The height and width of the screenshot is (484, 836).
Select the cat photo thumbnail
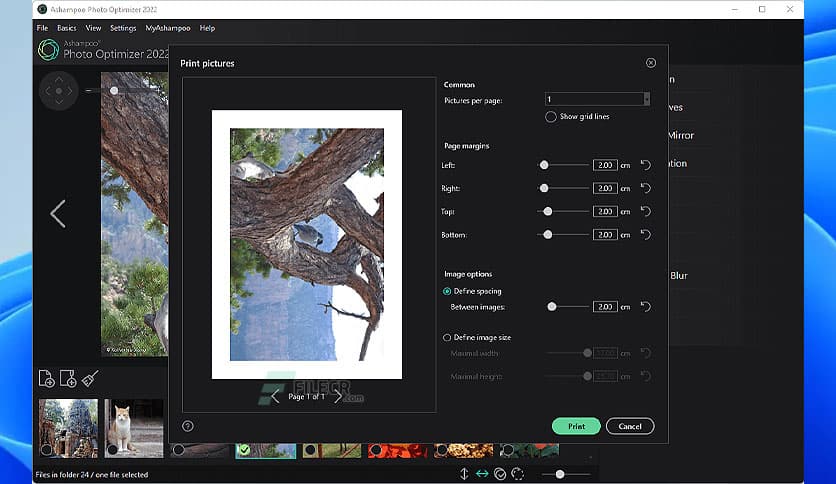coord(134,428)
